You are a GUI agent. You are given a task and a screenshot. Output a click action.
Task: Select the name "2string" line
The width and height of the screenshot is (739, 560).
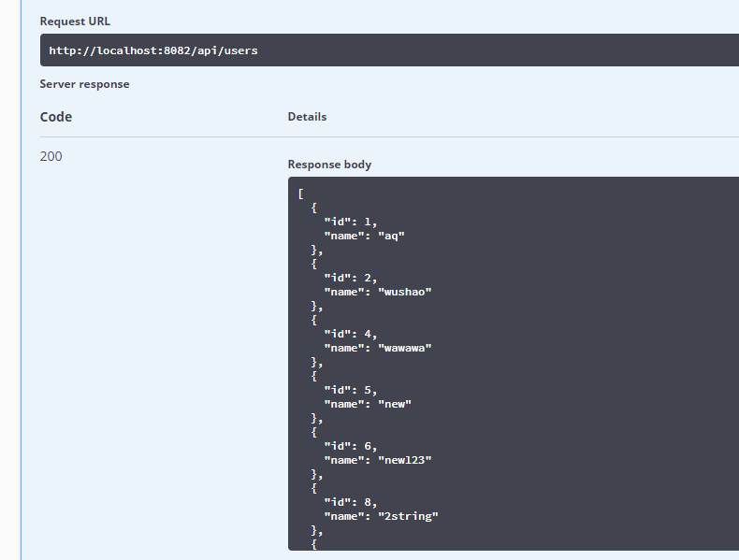pos(381,516)
